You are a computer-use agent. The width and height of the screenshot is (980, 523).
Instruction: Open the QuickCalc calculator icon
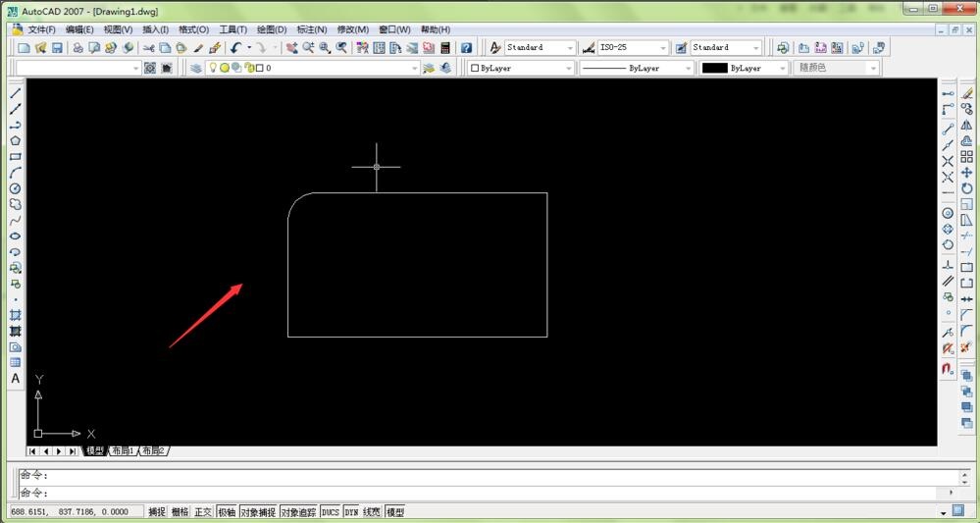(x=445, y=47)
